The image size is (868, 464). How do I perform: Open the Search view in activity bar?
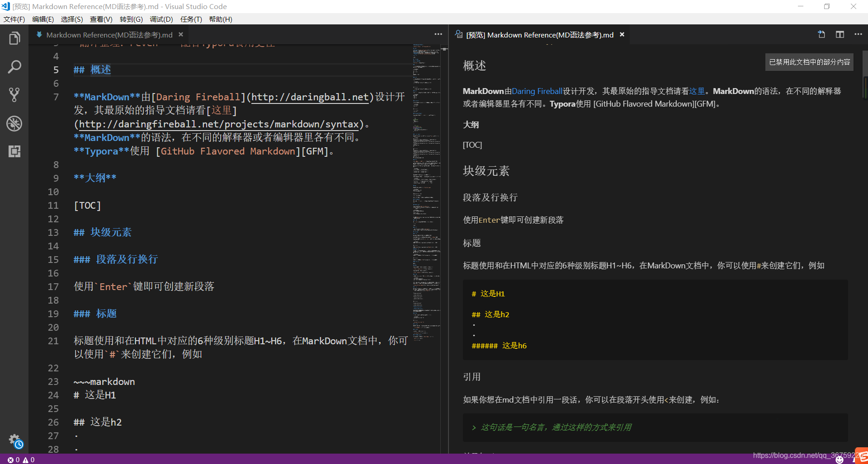14,67
